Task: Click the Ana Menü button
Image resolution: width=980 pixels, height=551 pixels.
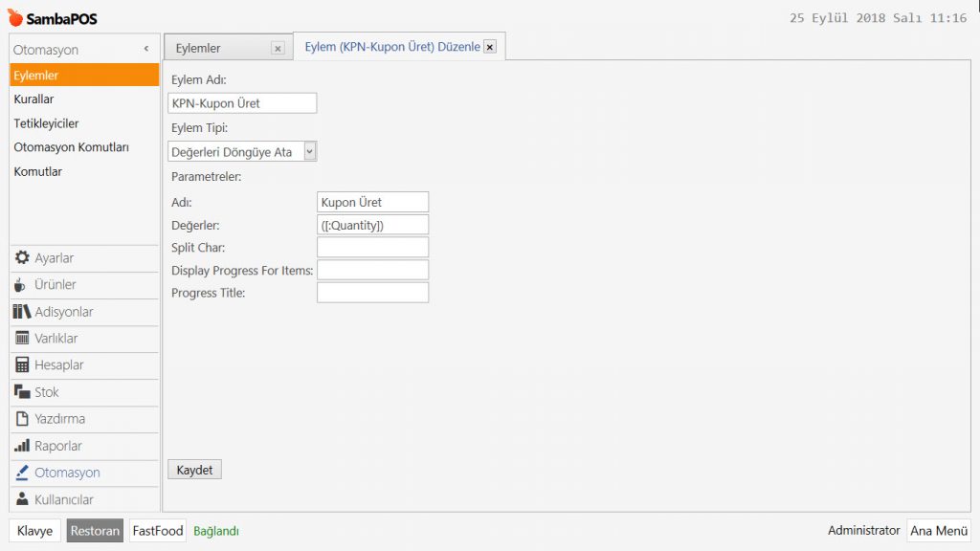Action: (x=938, y=531)
